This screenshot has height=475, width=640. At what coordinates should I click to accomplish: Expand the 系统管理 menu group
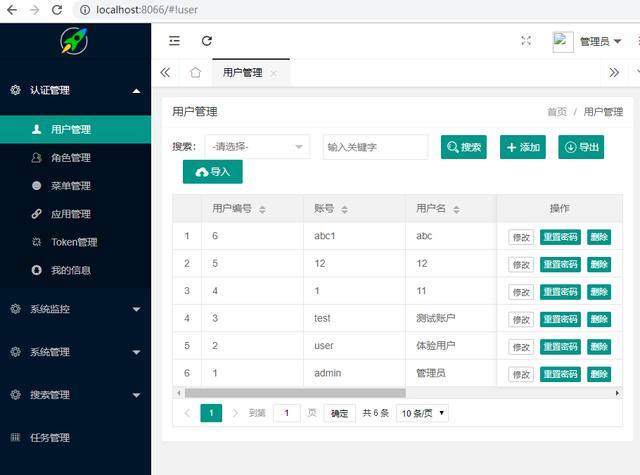coord(76,352)
